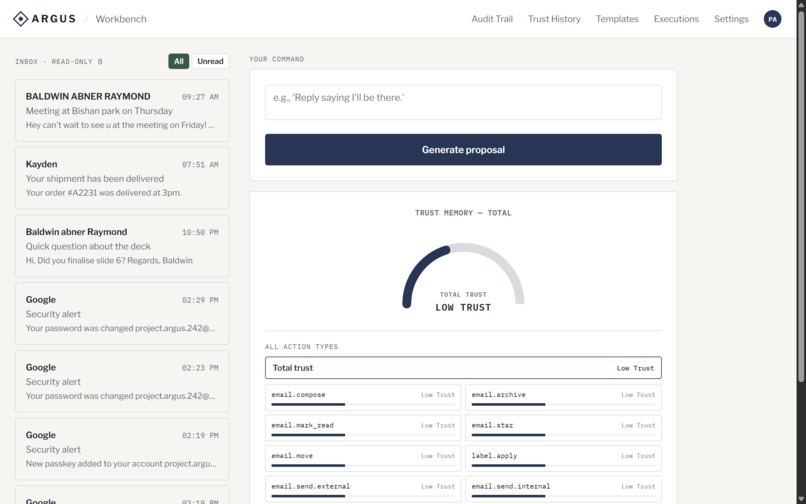Click the INBOX · READ-ONLY 8 label
806x504 pixels.
(x=59, y=62)
